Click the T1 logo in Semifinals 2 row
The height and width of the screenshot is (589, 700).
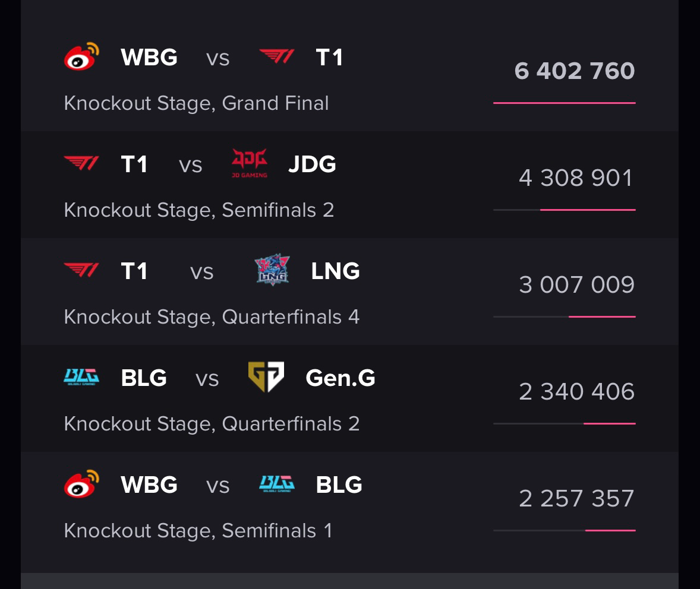point(81,163)
